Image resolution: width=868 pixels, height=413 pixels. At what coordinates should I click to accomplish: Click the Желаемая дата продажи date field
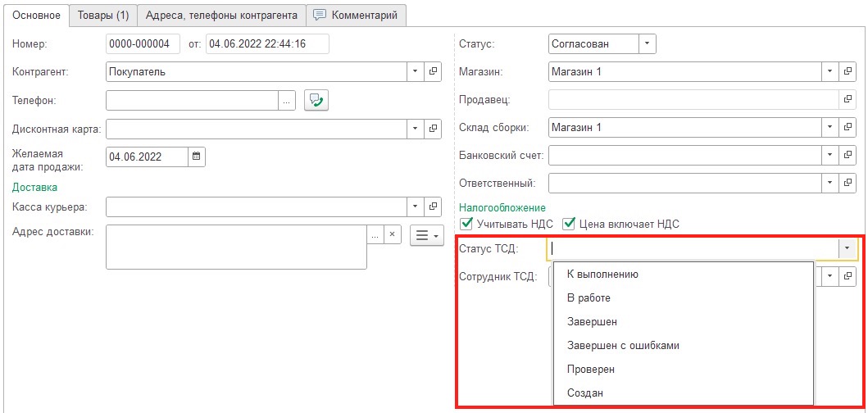tap(148, 157)
